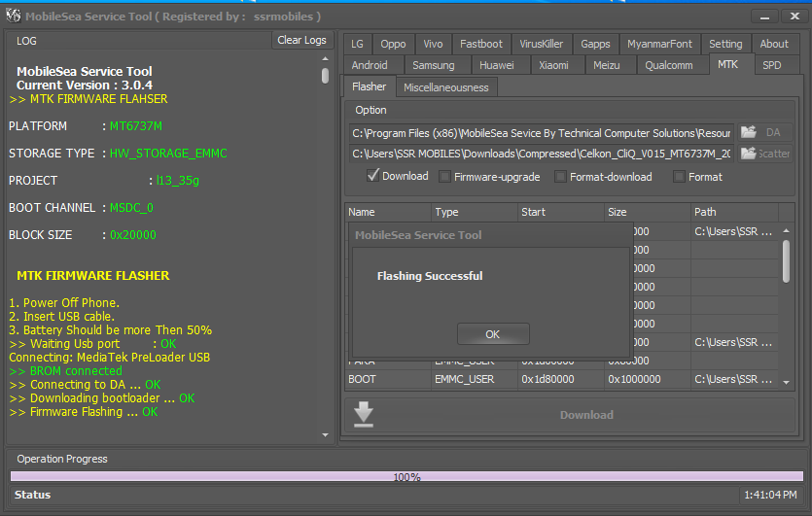Tick the Firmware-upgrade checkbox
This screenshot has width=812, height=516.
tap(444, 177)
